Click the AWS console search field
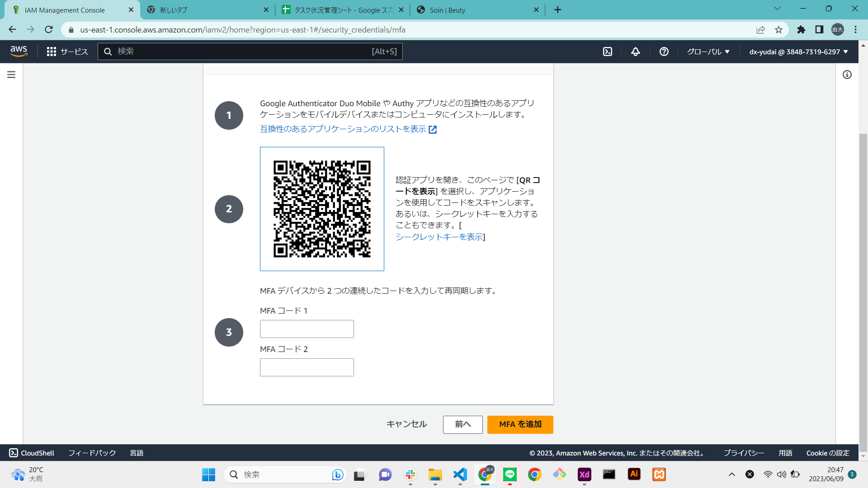868x488 pixels. coord(250,52)
